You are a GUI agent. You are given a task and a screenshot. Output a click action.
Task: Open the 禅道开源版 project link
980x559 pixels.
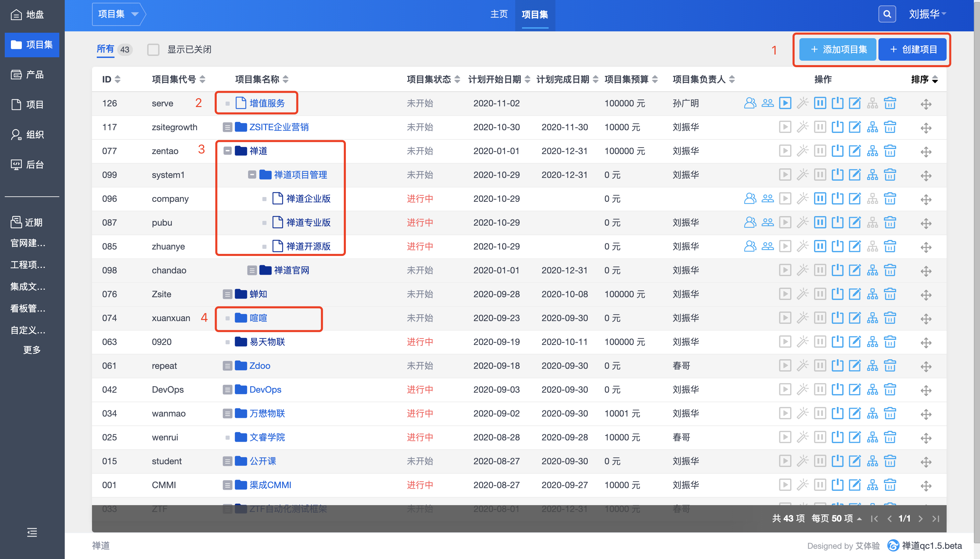(308, 246)
